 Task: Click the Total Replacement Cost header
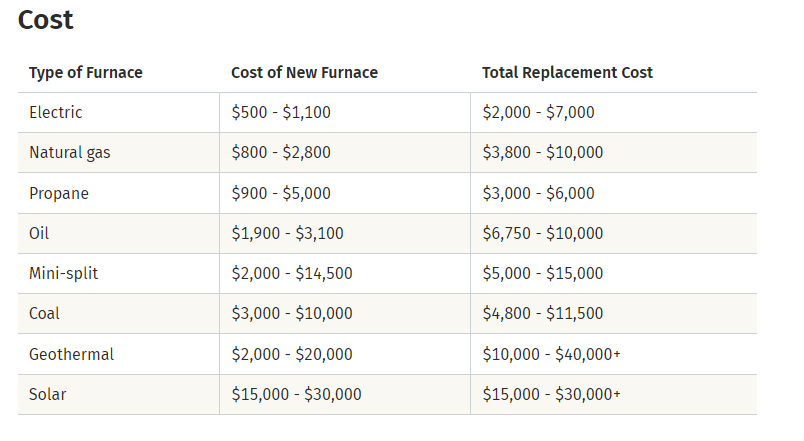coord(567,73)
